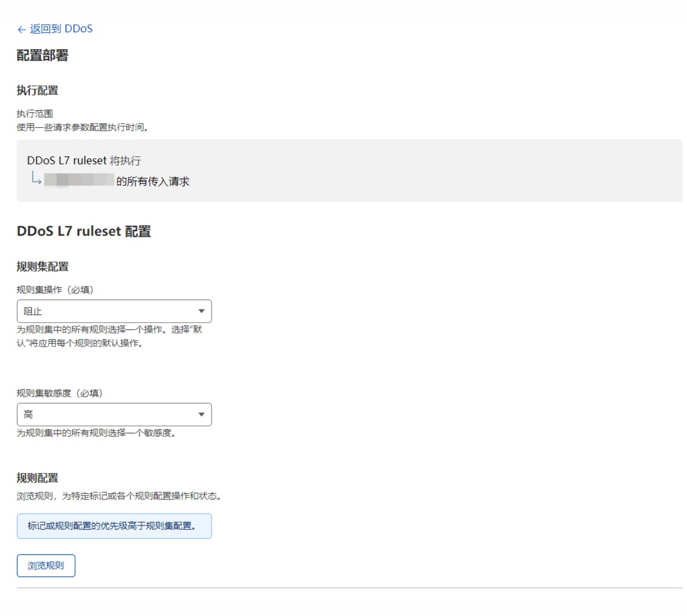Click the 规则集配置 subsection heading

pyautogui.click(x=42, y=267)
